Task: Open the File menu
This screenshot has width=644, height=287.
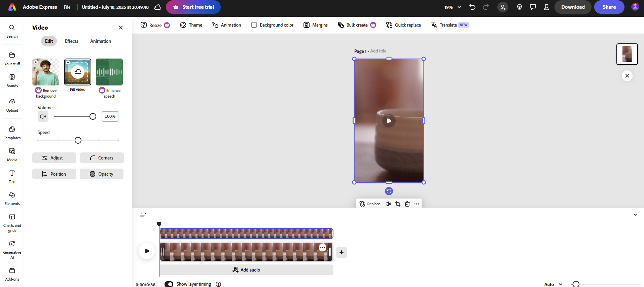Action: coord(67,7)
